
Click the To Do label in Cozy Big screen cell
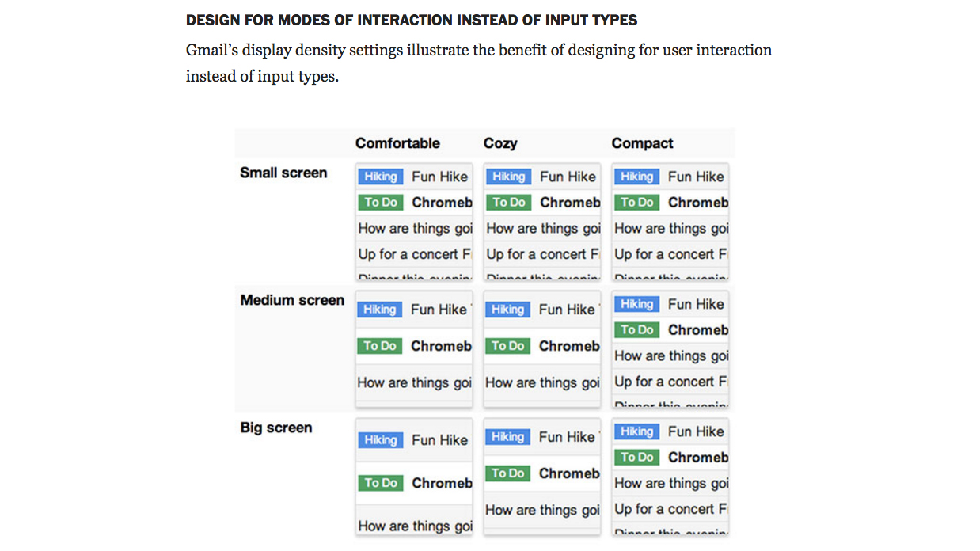[507, 473]
